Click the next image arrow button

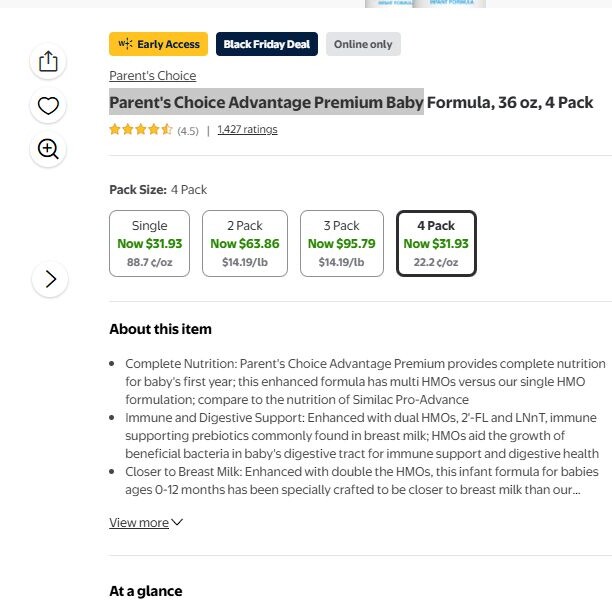coord(50,279)
